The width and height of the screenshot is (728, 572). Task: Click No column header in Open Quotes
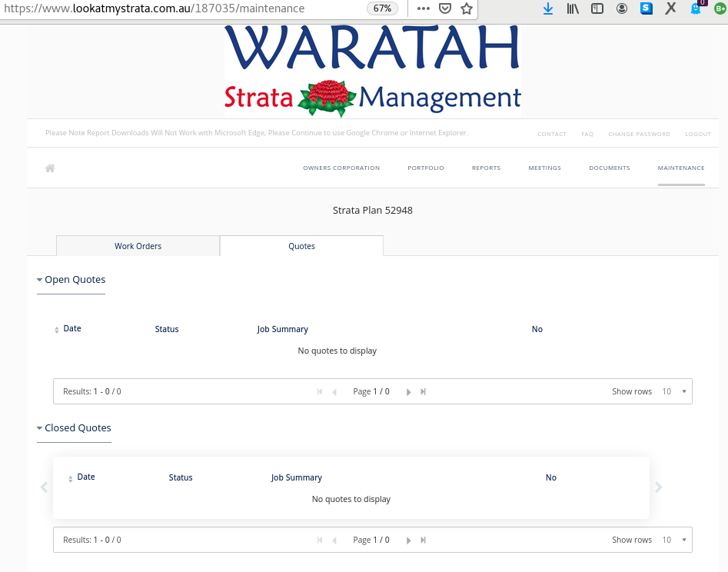(x=537, y=329)
